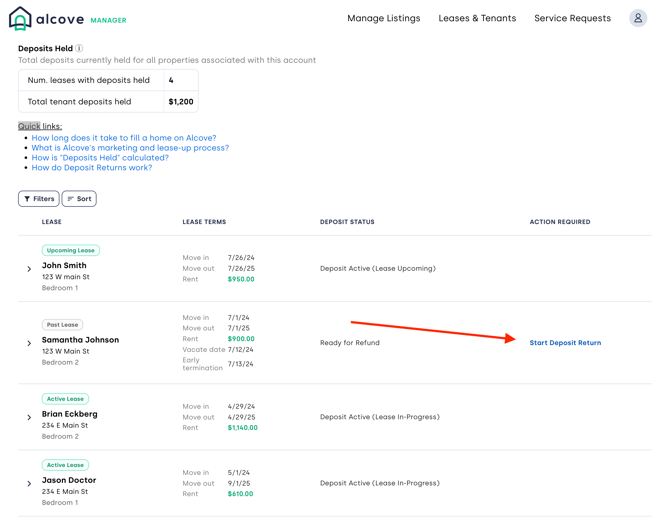Expand John Smith lease row chevron

pyautogui.click(x=29, y=269)
